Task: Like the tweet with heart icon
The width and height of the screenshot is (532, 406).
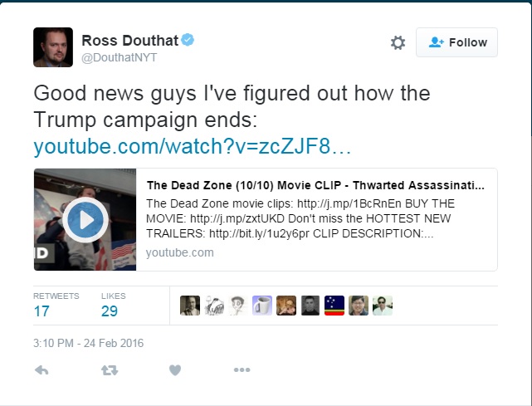Action: [175, 370]
